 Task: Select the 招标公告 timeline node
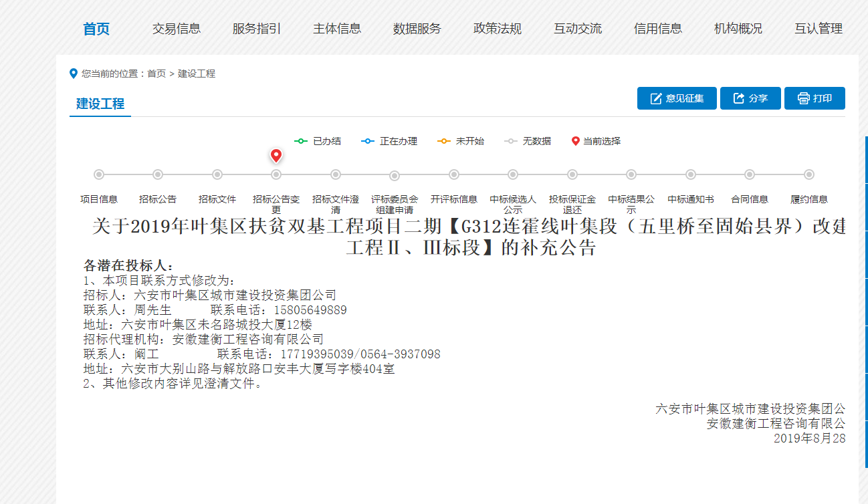click(x=158, y=174)
